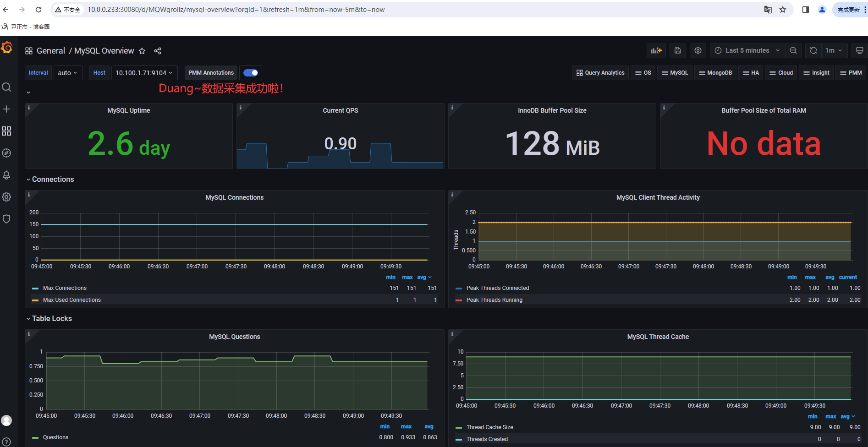
Task: Open the Dashboards grid icon
Action: [6, 131]
